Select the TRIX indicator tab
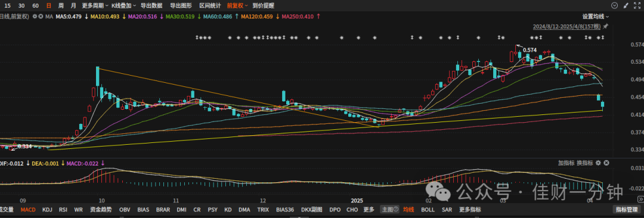This screenshot has height=218, width=644. pyautogui.click(x=263, y=210)
